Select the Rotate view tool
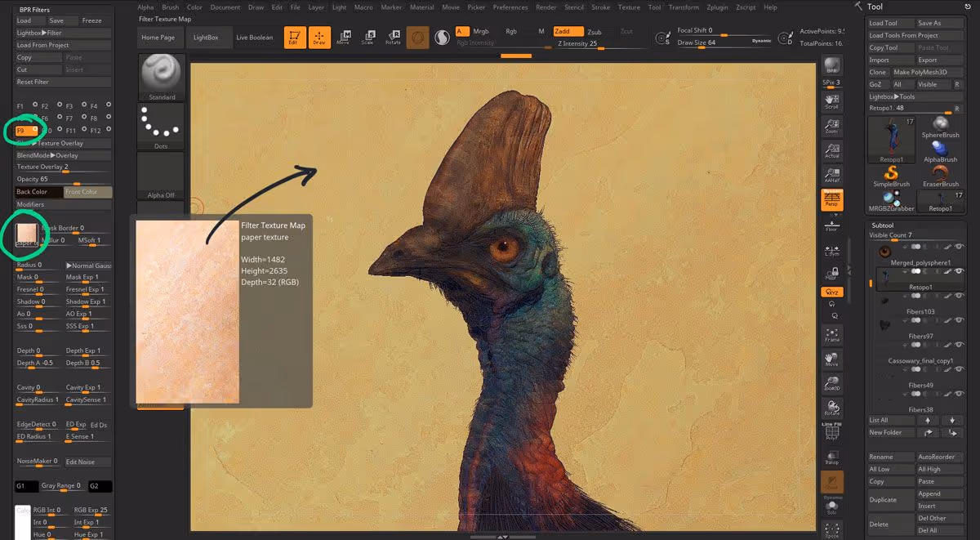This screenshot has height=540, width=980. coord(831,408)
